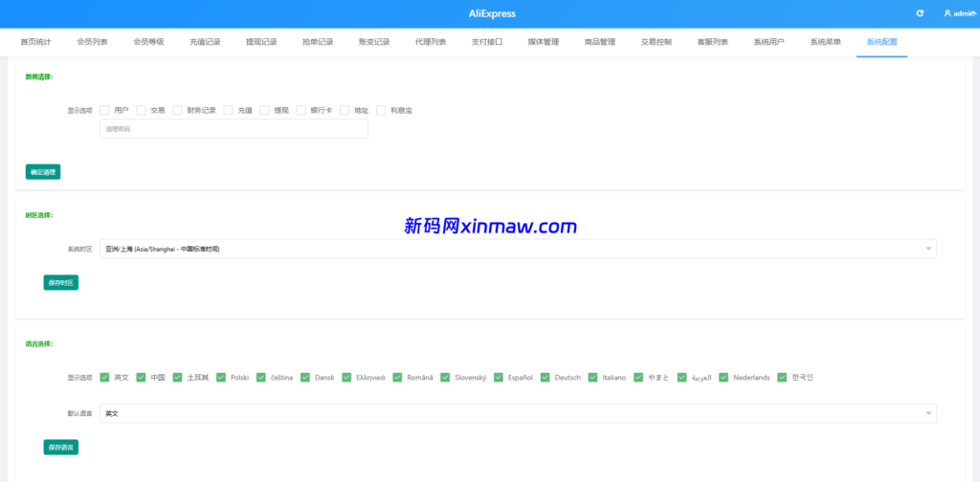980x482 pixels.
Task: Switch to 客服列表 tab
Action: tap(712, 42)
